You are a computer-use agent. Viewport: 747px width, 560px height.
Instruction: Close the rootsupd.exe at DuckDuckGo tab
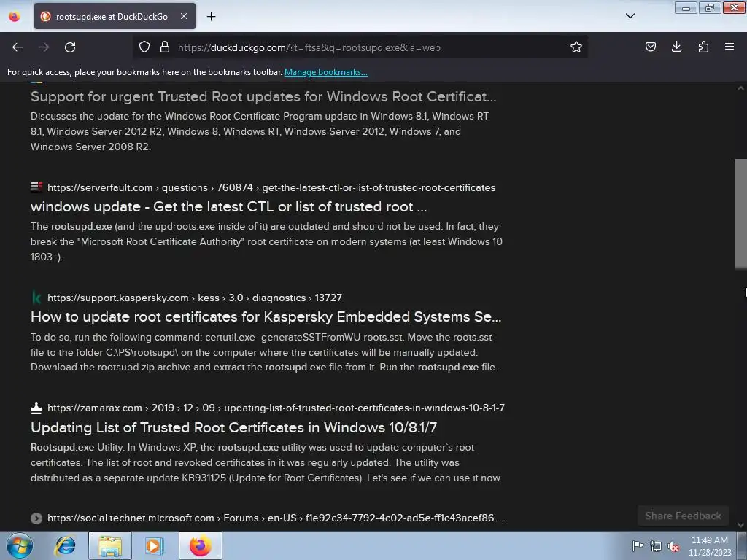tap(184, 16)
